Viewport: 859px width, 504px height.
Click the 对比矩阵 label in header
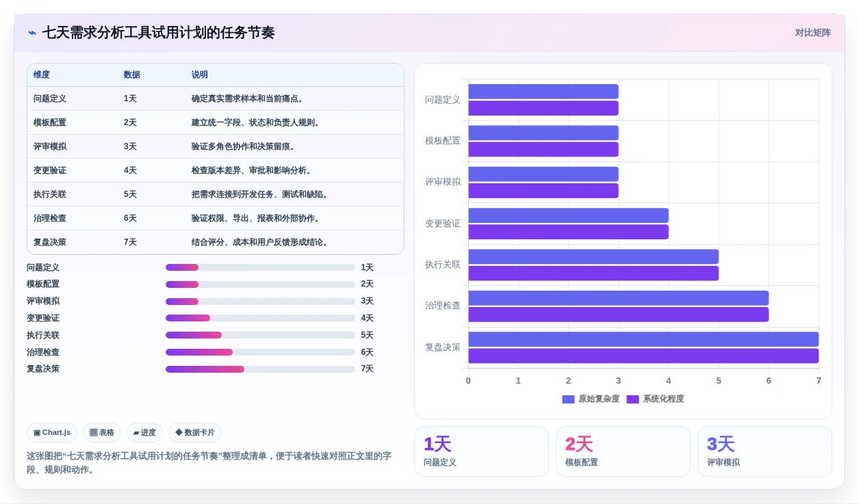tap(812, 33)
